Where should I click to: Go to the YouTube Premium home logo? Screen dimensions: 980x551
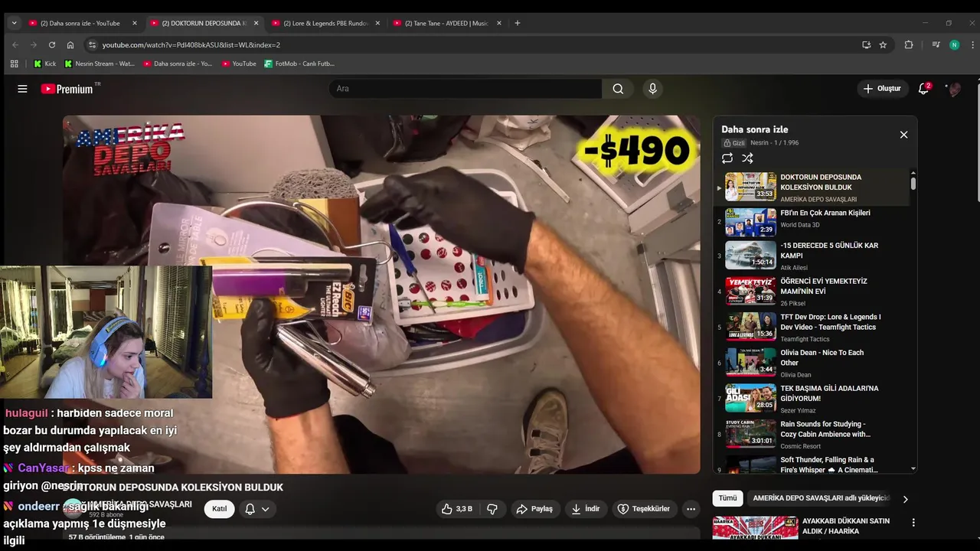tap(67, 89)
